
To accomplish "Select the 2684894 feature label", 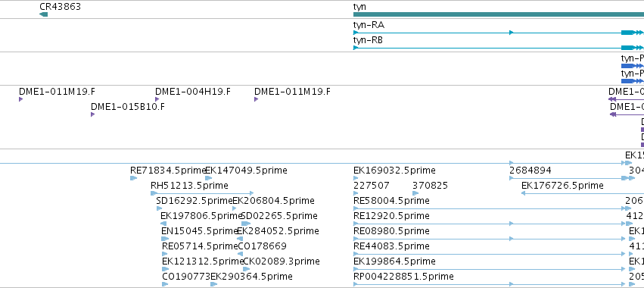I will 530,171.
